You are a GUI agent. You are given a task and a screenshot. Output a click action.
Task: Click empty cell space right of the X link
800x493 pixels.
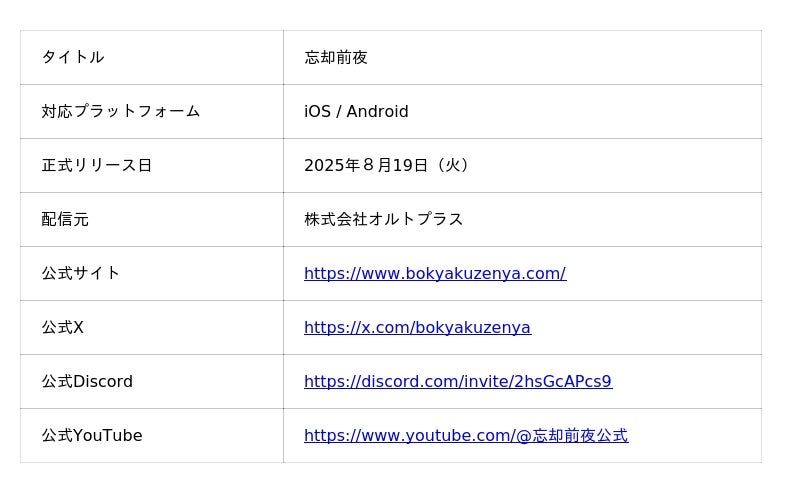650,327
